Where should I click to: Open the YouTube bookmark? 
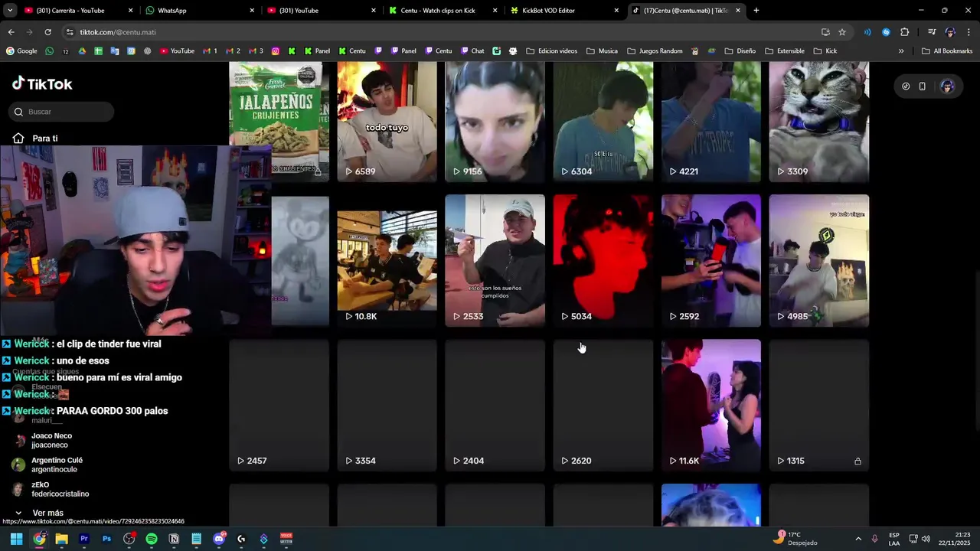(177, 51)
